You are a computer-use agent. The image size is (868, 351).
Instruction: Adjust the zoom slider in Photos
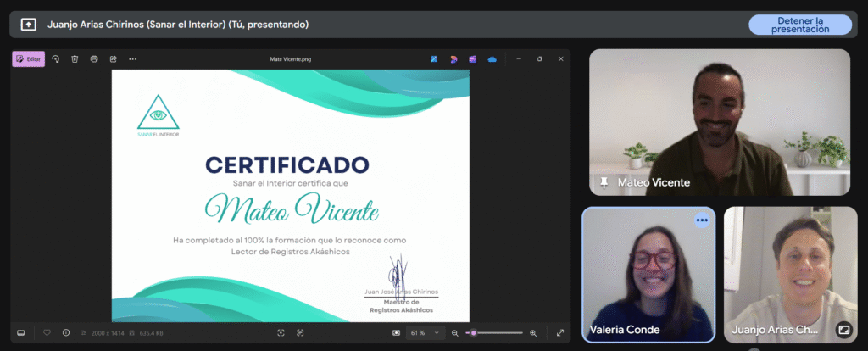click(494, 332)
